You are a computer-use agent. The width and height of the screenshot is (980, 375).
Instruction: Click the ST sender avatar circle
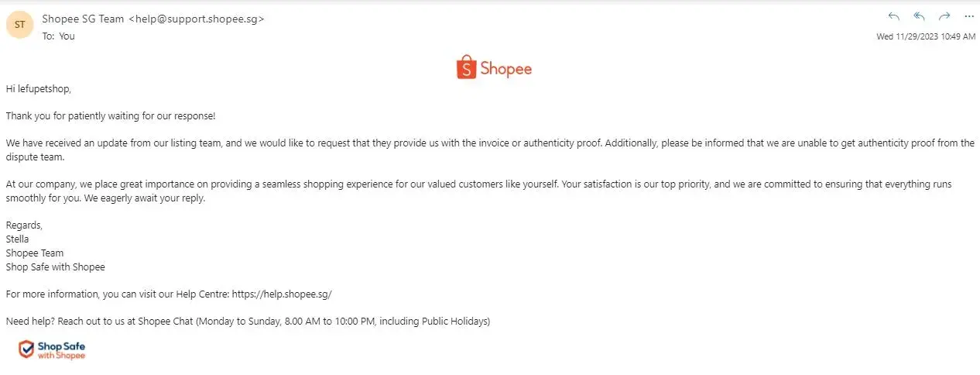(x=19, y=25)
